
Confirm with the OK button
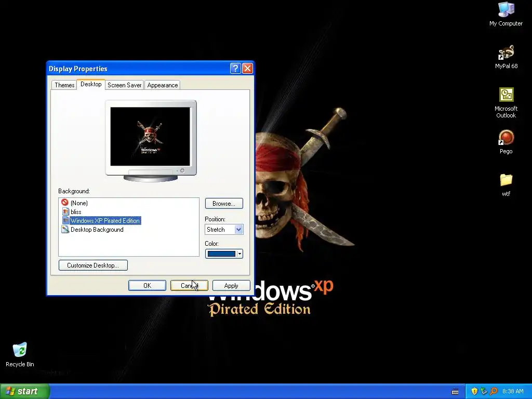coord(147,286)
